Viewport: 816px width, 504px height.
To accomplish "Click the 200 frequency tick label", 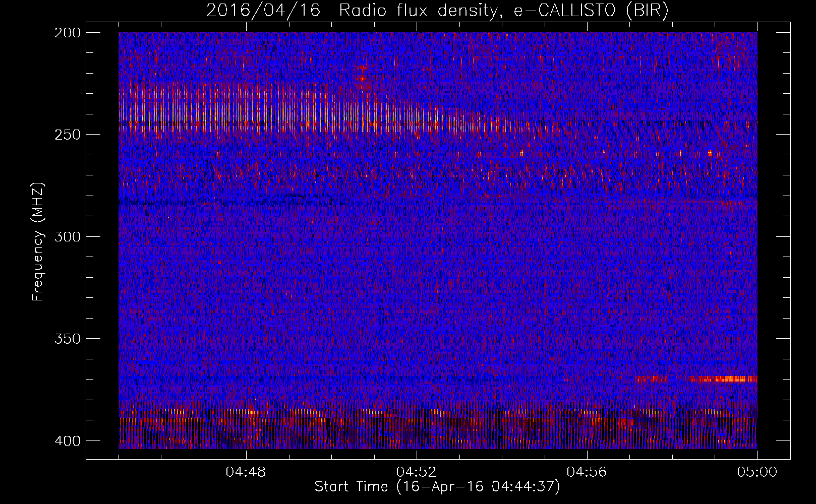I will point(67,33).
